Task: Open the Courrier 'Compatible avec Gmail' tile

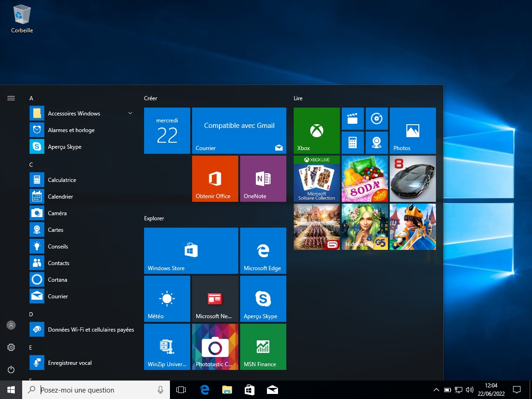Action: (x=239, y=131)
